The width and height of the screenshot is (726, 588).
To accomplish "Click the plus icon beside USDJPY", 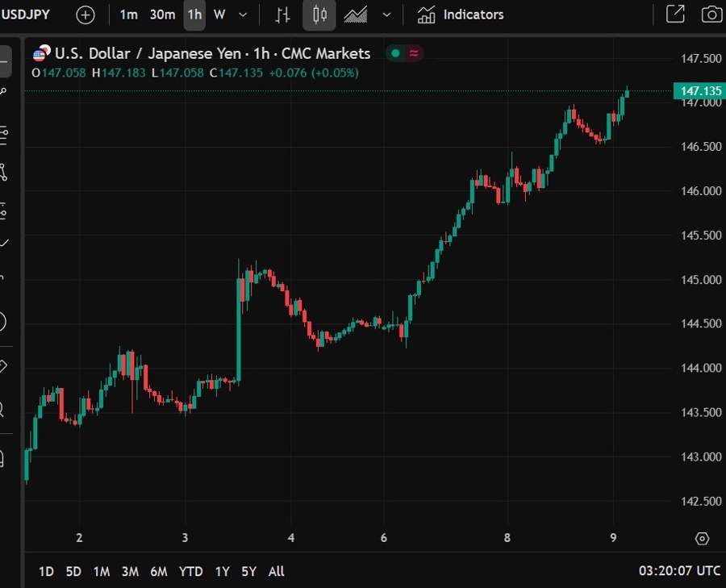I will click(x=85, y=15).
